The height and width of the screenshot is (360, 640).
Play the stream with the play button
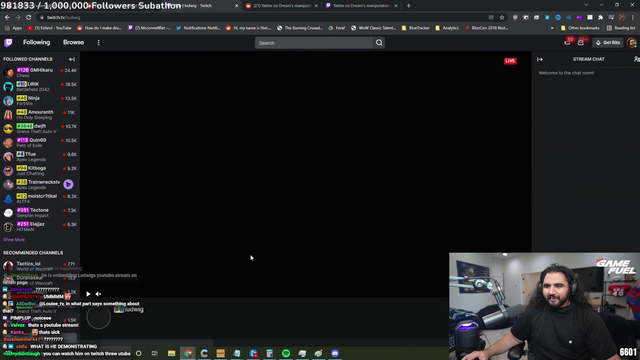pyautogui.click(x=88, y=294)
